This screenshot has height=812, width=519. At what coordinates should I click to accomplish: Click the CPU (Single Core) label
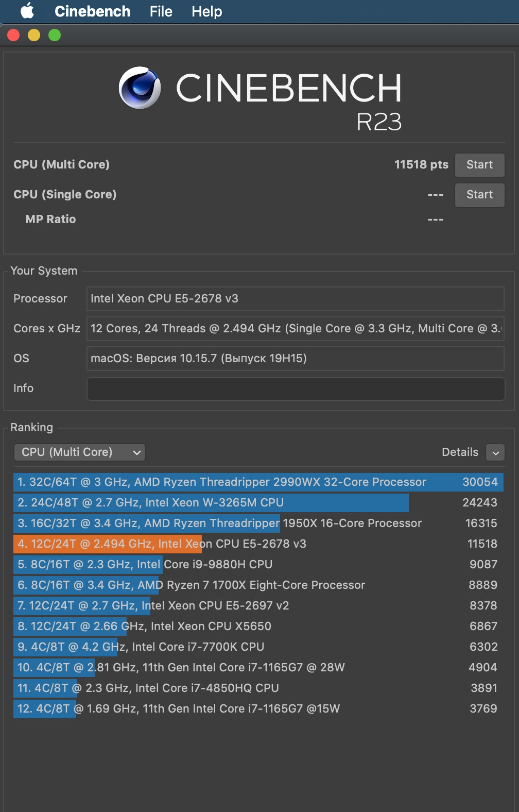tap(65, 195)
